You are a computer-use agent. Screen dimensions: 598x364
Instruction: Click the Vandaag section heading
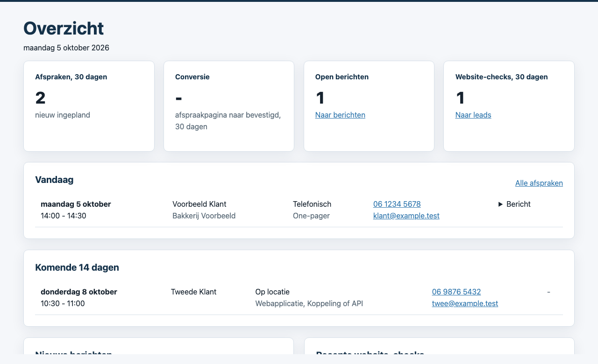[x=54, y=180]
